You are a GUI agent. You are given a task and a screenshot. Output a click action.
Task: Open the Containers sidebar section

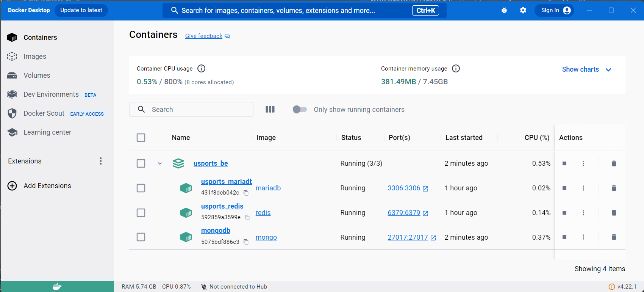[57, 37]
